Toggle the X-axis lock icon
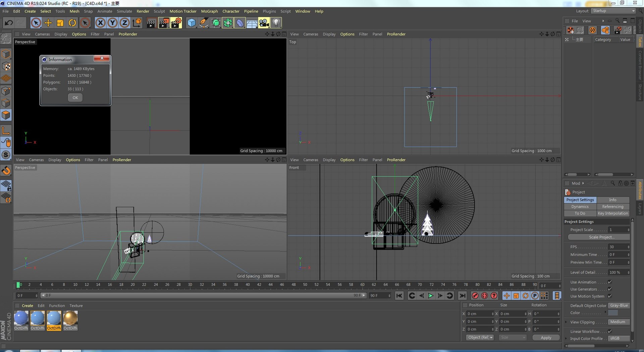 100,23
